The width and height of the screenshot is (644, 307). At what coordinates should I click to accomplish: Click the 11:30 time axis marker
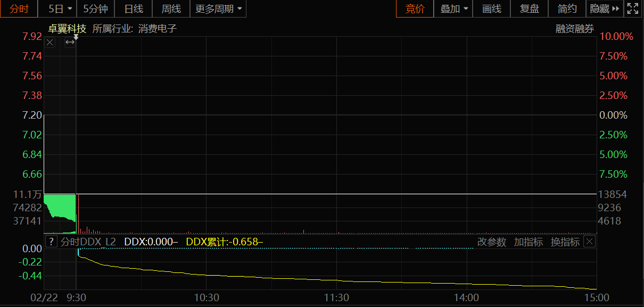coord(336,297)
